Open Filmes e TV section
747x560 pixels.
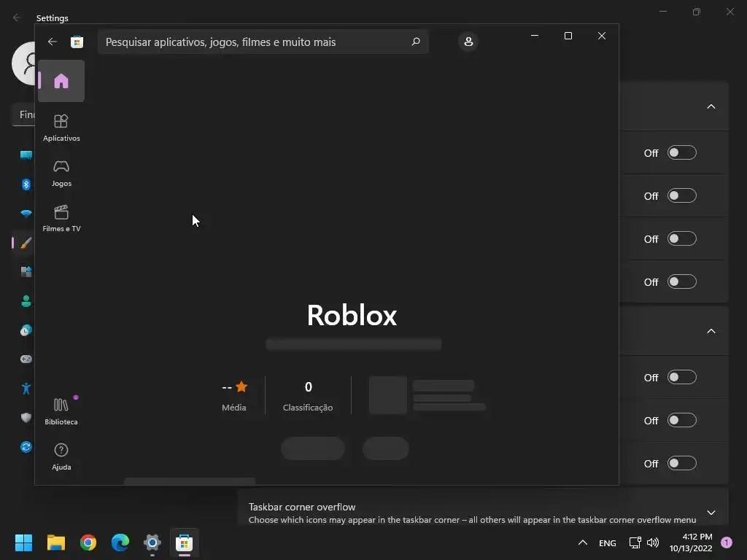[x=61, y=218]
